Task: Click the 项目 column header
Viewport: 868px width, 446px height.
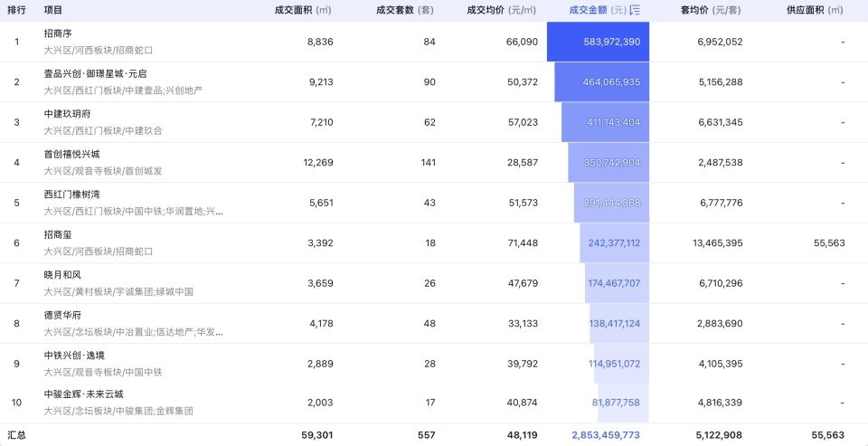Action: [53, 10]
